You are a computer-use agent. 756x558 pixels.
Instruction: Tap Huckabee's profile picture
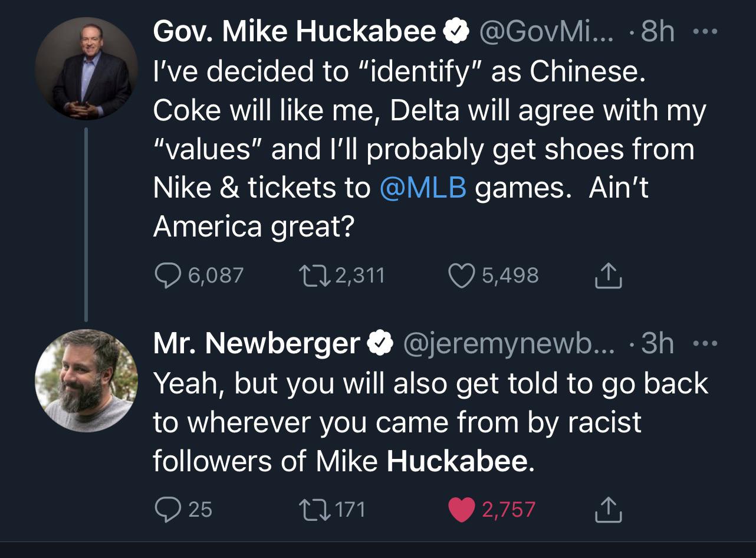tap(86, 68)
